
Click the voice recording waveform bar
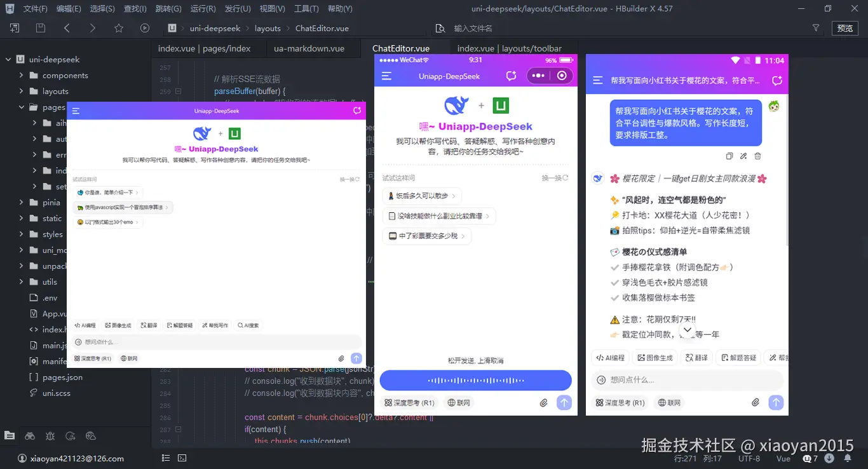click(475, 380)
